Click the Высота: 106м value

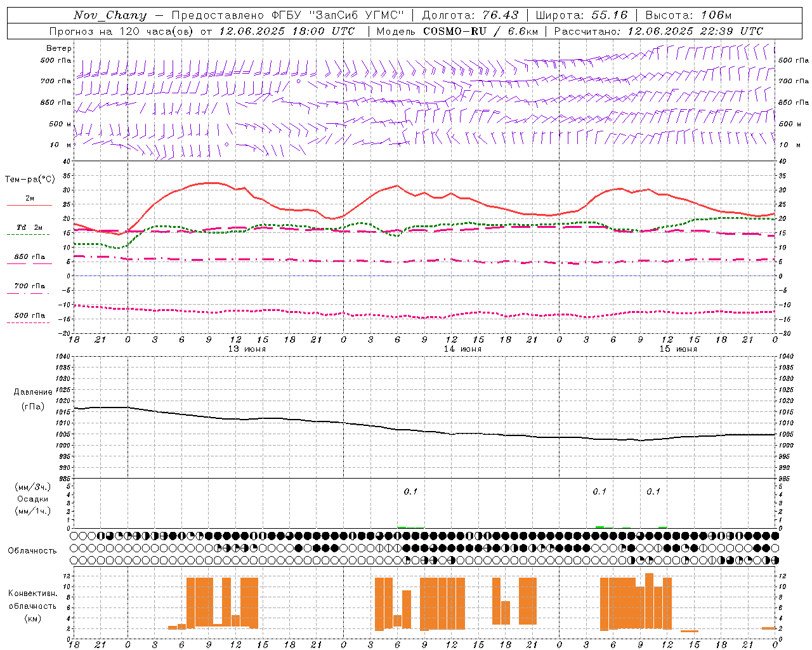coord(688,15)
